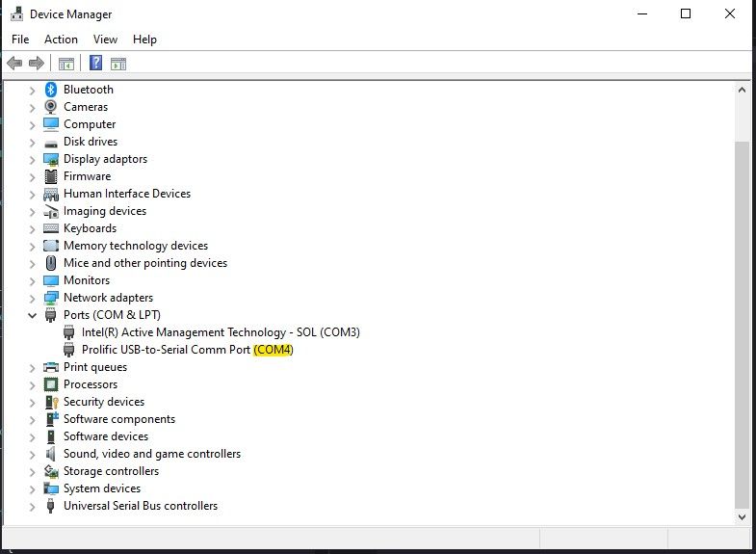
Task: Click the Device Manager title bar icon
Action: pyautogui.click(x=17, y=13)
